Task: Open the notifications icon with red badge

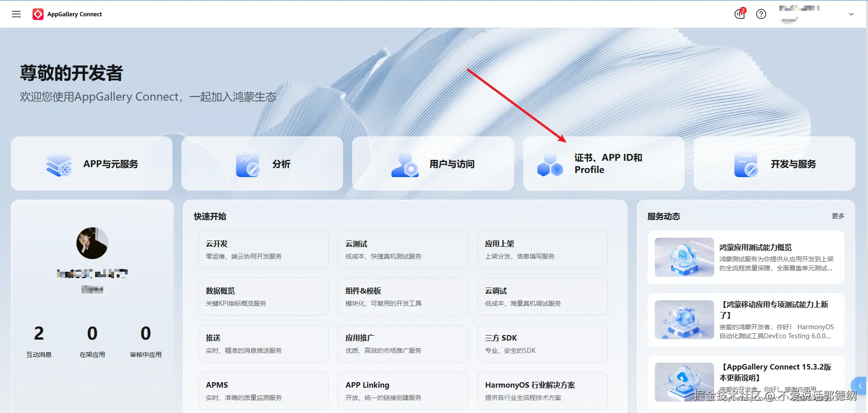Action: pos(739,14)
